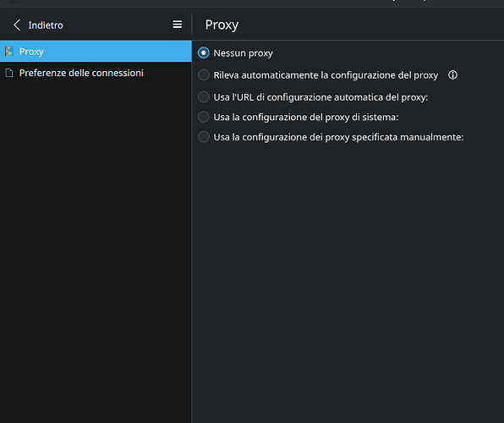
Task: Select Usa l'URL di configurazione automatica
Action: (x=204, y=96)
